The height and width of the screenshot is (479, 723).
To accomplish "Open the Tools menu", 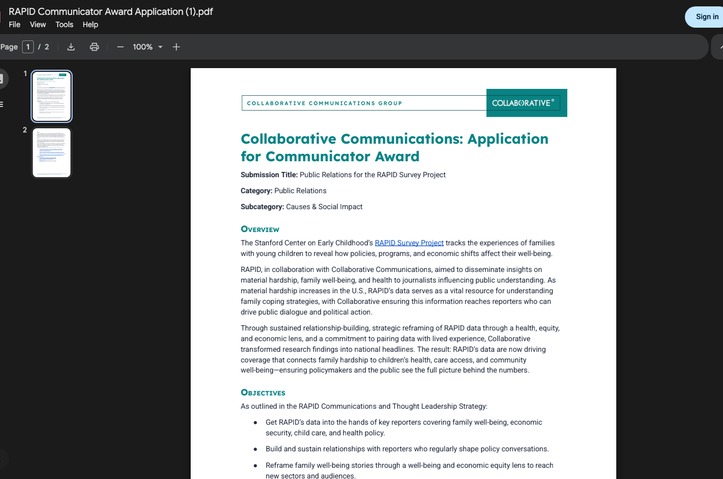I will pos(64,25).
